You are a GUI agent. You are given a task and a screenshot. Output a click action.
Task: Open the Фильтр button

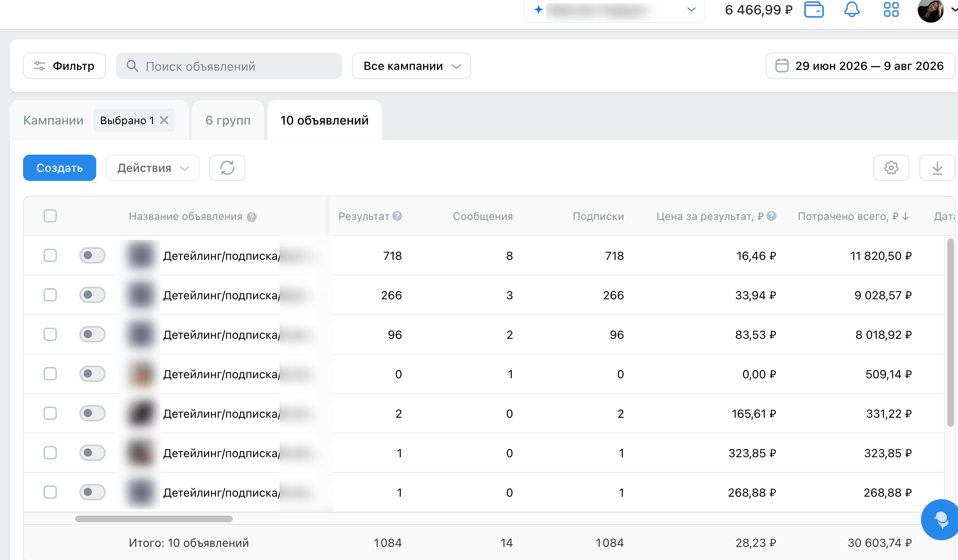(x=65, y=66)
